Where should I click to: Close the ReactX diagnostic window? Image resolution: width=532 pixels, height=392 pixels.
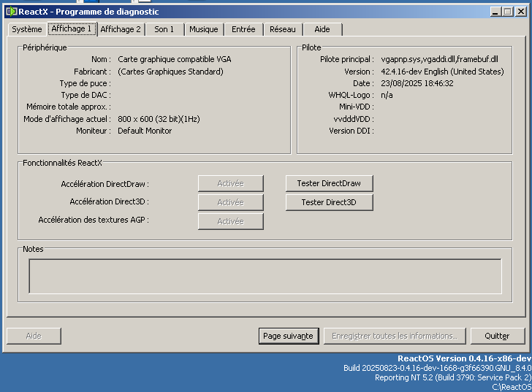point(521,12)
